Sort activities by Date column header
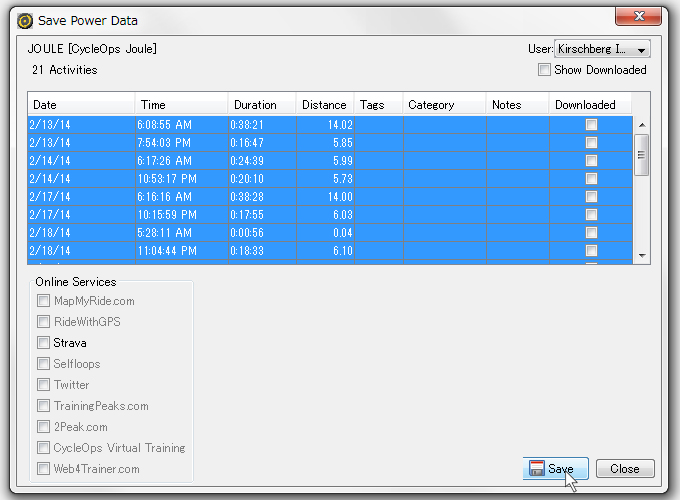The image size is (680, 500). pos(81,105)
